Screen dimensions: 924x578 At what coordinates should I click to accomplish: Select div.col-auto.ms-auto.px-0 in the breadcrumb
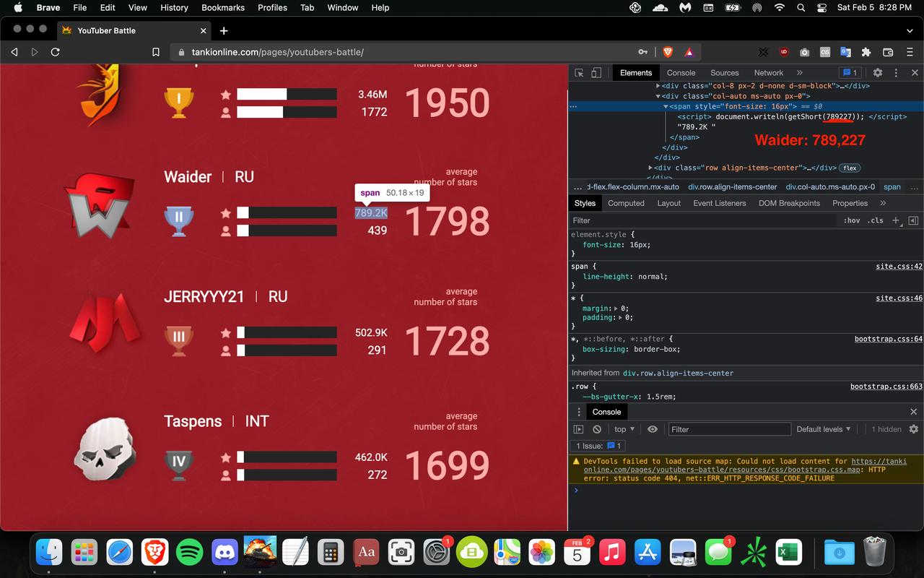[x=830, y=186]
